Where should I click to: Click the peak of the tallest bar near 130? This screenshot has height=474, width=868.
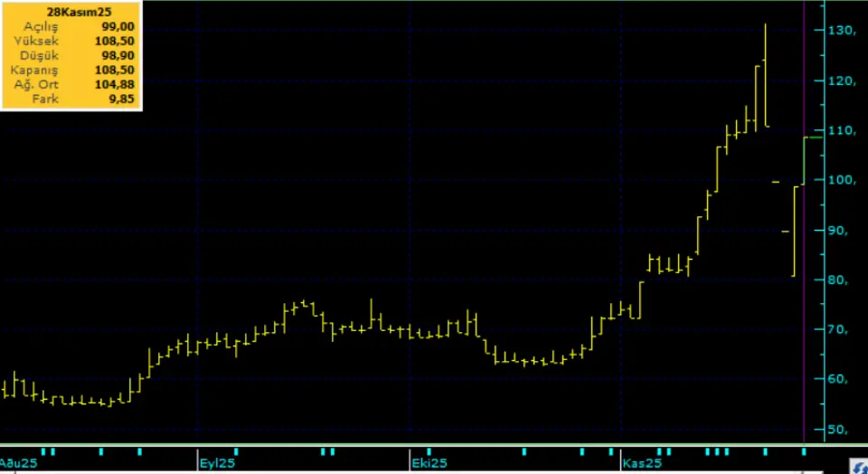pos(766,25)
